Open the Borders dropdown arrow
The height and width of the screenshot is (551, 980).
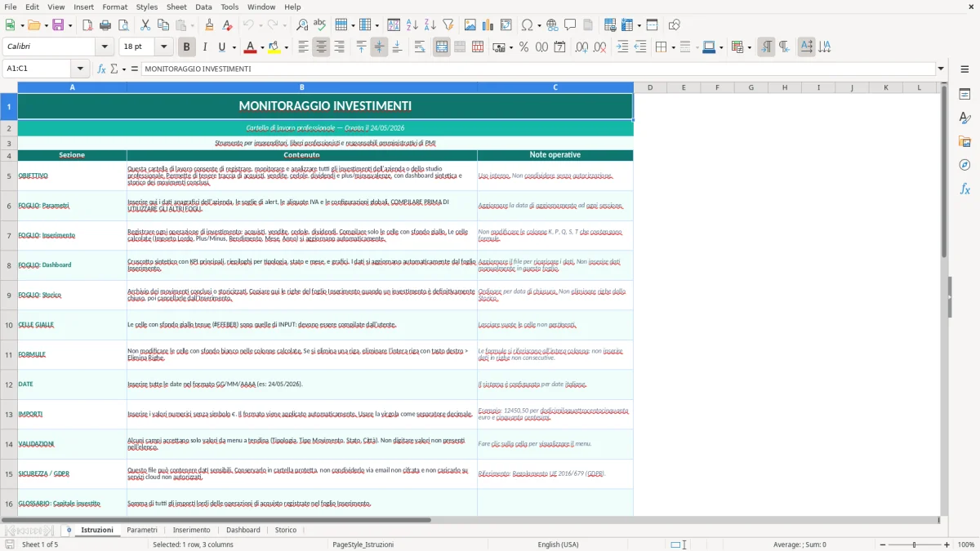(x=673, y=47)
